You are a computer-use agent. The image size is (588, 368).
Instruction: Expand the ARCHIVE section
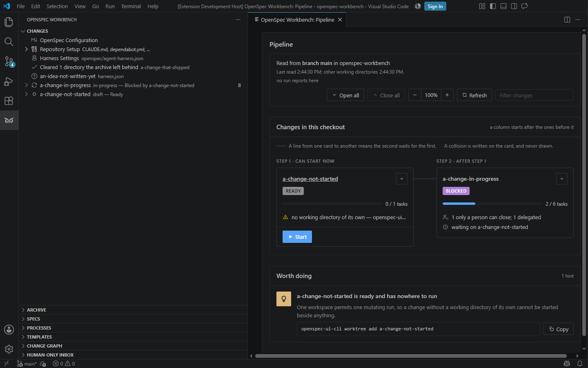point(133,310)
